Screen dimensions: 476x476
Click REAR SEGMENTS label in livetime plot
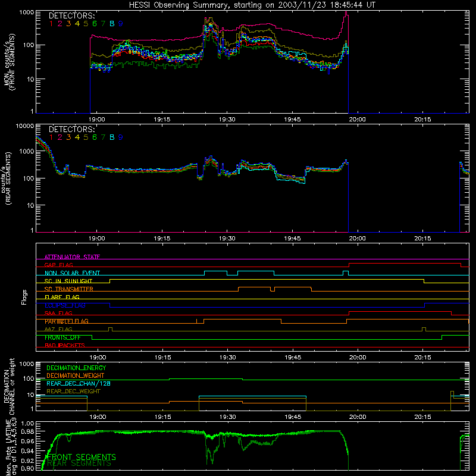point(79,464)
